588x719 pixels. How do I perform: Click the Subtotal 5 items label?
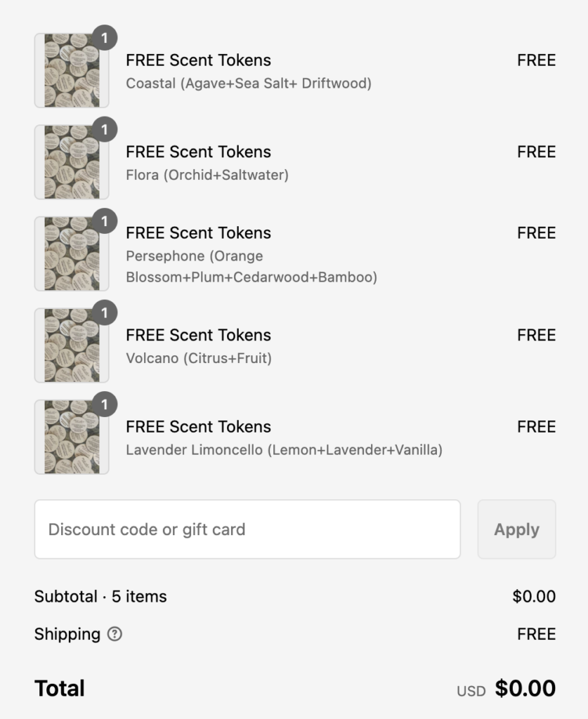click(100, 597)
